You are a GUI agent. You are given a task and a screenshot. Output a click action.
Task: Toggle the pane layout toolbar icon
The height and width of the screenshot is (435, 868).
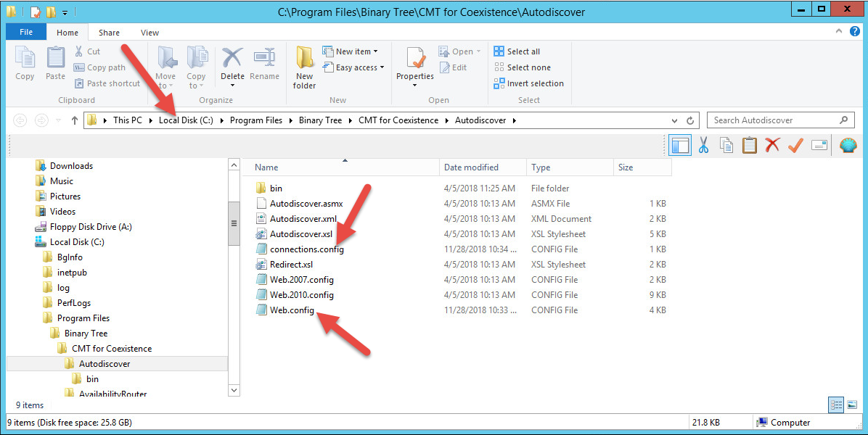click(679, 146)
